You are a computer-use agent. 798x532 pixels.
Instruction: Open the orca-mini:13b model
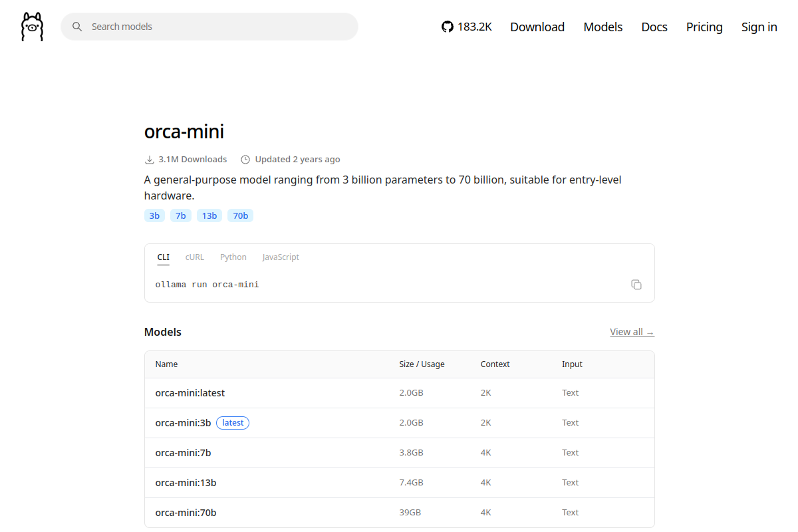pyautogui.click(x=186, y=483)
